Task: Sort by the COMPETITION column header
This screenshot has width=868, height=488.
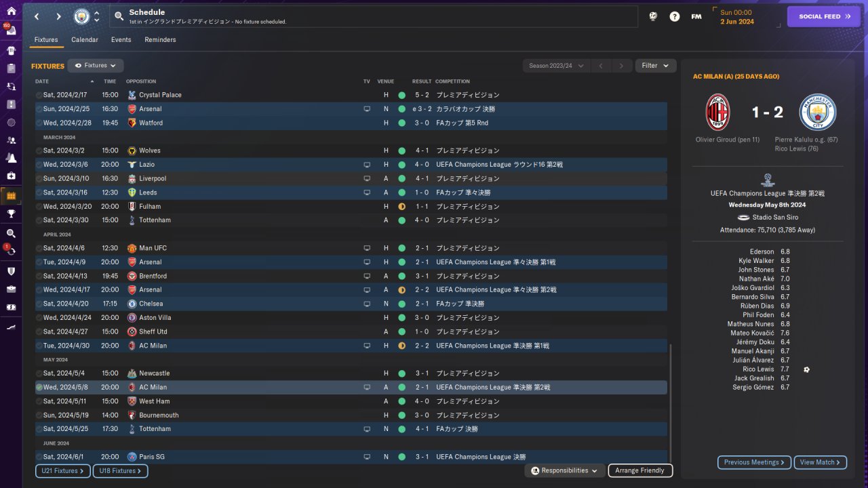Action: click(x=452, y=81)
